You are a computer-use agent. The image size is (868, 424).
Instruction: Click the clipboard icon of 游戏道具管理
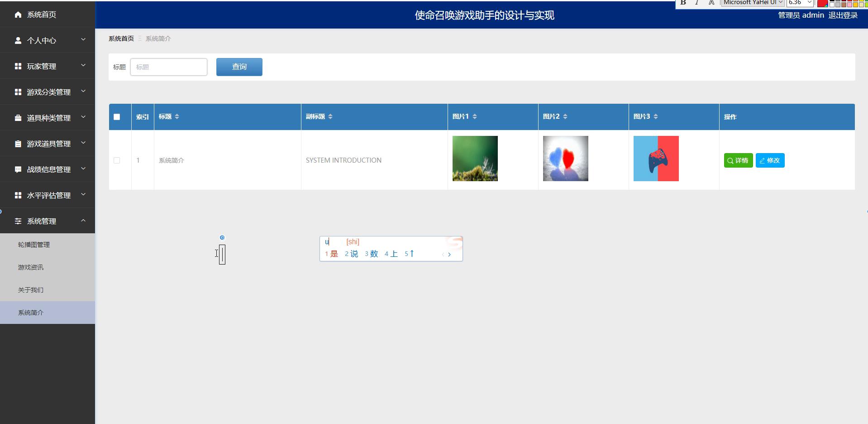tap(18, 144)
